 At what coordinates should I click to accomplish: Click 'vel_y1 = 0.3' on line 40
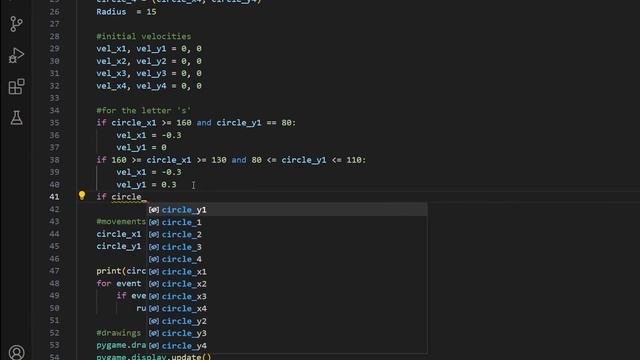146,184
